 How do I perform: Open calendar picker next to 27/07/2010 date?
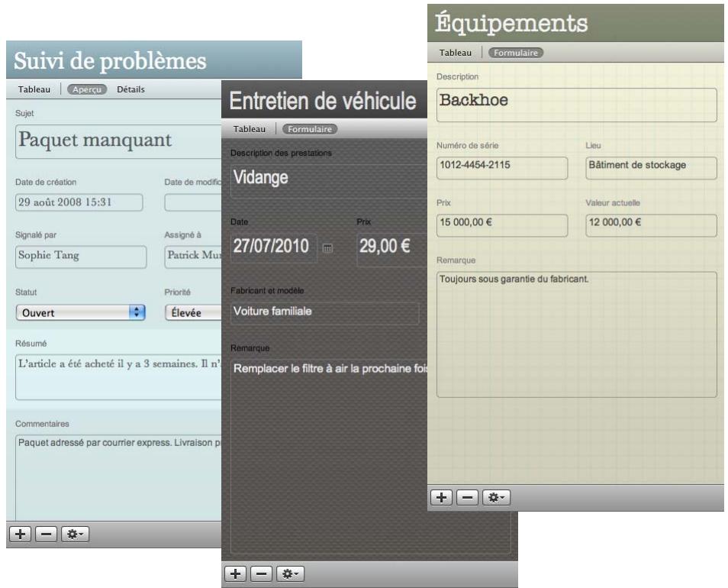[x=327, y=248]
